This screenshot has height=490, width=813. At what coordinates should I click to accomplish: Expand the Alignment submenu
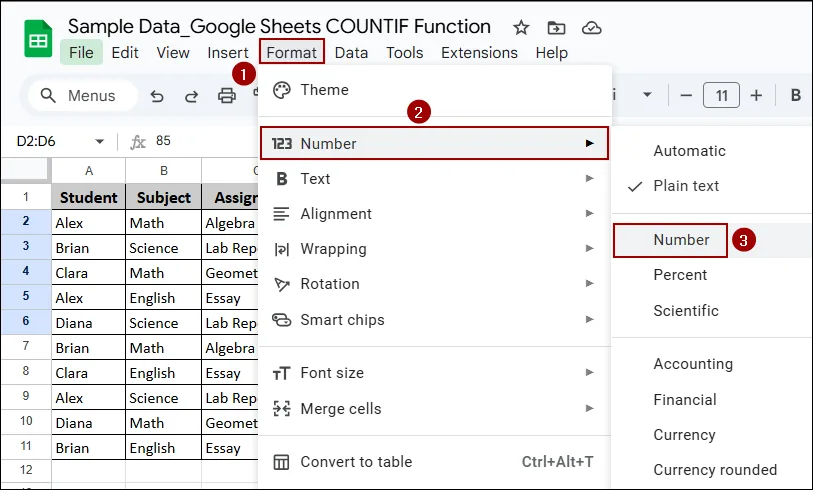434,214
